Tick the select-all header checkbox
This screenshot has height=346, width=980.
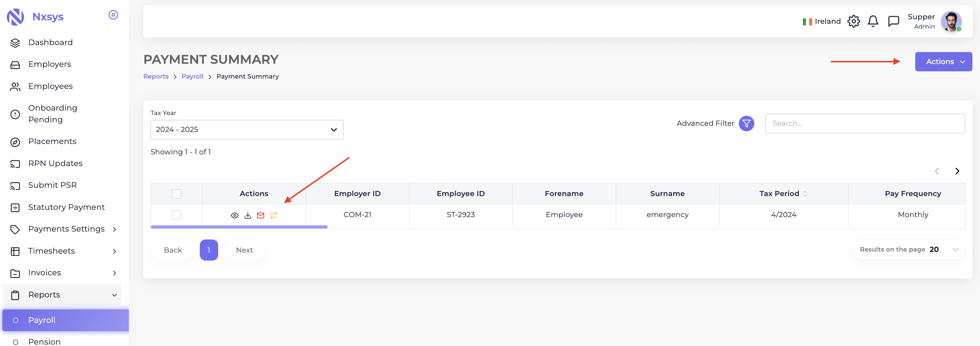(176, 194)
